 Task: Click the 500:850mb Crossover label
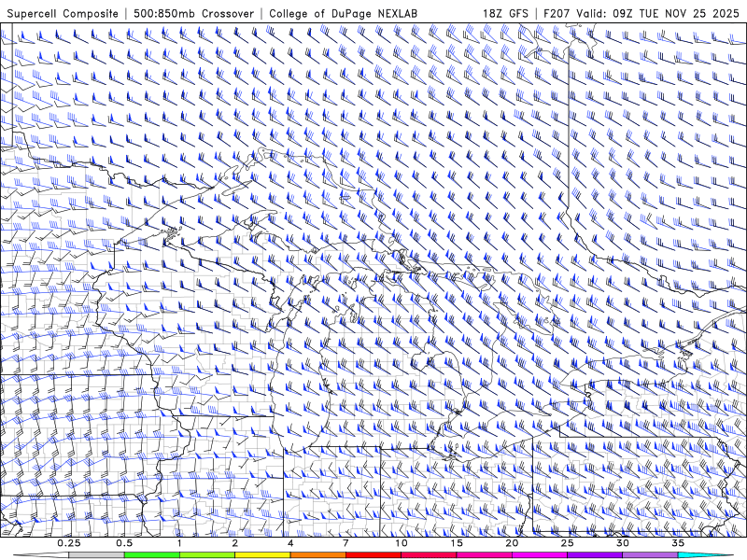tap(194, 13)
